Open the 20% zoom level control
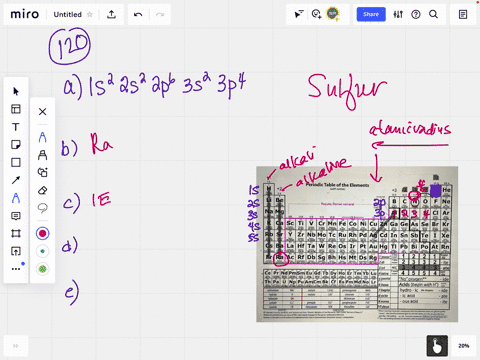 point(464,346)
